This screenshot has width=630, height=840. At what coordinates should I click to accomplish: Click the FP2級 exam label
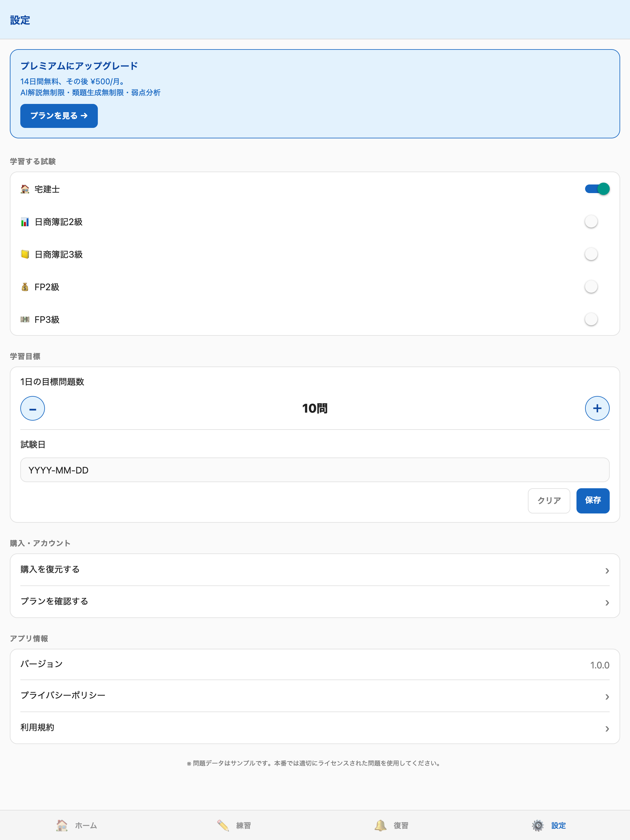click(47, 287)
